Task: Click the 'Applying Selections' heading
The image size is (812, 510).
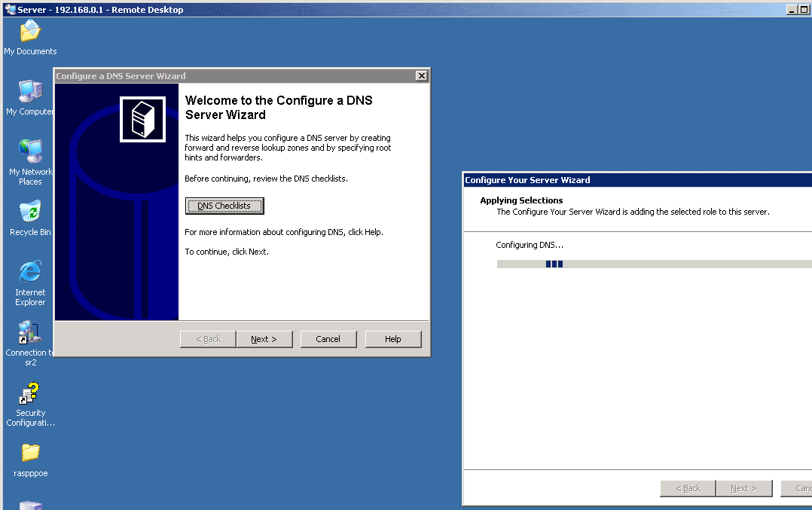Action: 521,200
